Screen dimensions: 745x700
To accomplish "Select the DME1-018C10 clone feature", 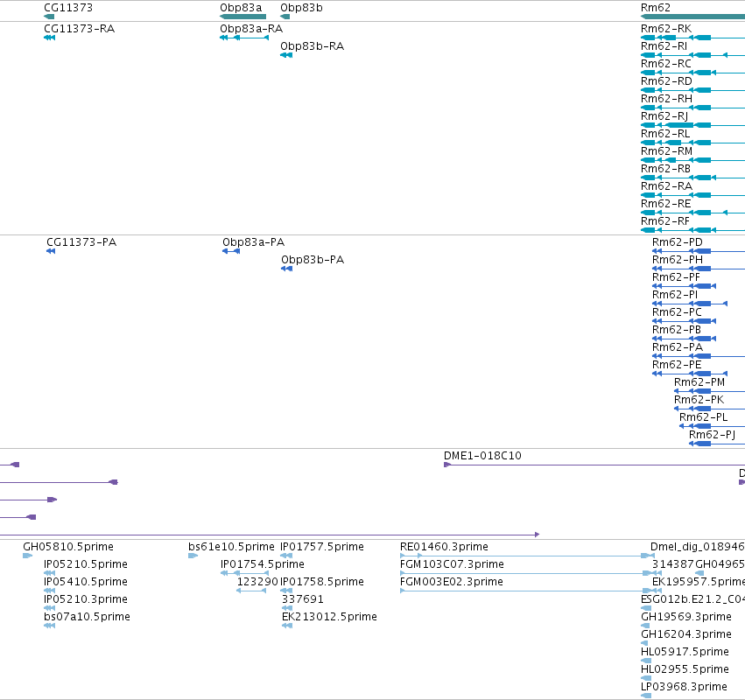I will coord(482,456).
